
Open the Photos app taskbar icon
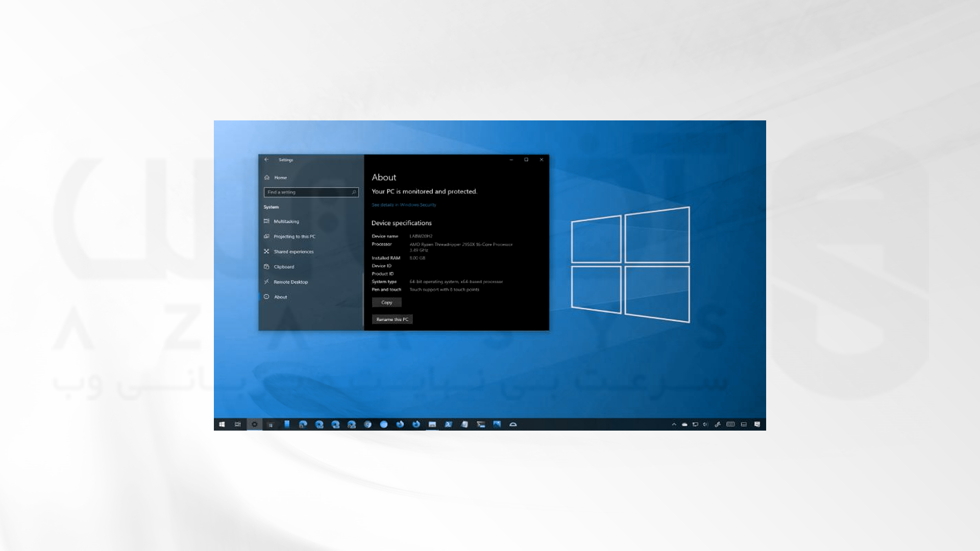coord(497,424)
